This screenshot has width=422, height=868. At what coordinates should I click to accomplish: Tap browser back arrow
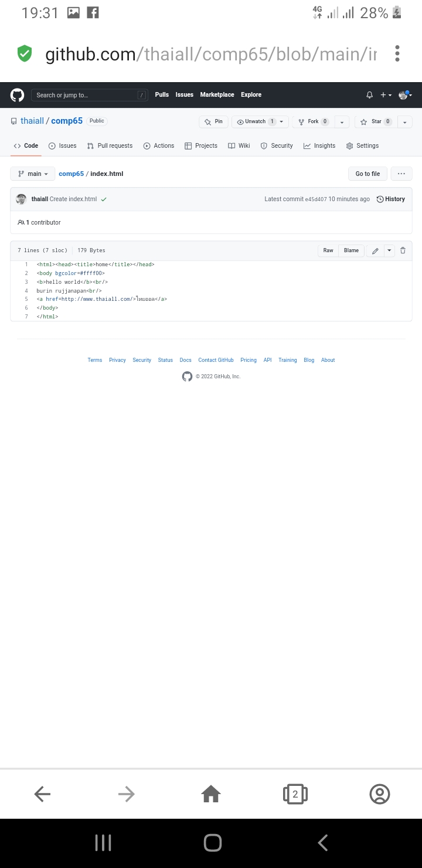tap(42, 794)
